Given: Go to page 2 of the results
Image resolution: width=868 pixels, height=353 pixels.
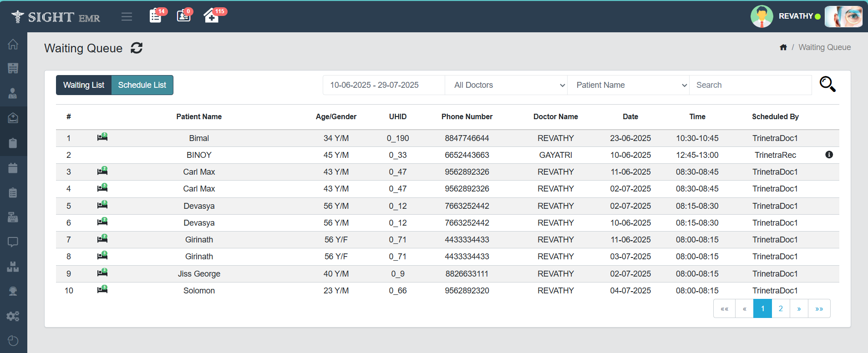Looking at the screenshot, I should (781, 308).
